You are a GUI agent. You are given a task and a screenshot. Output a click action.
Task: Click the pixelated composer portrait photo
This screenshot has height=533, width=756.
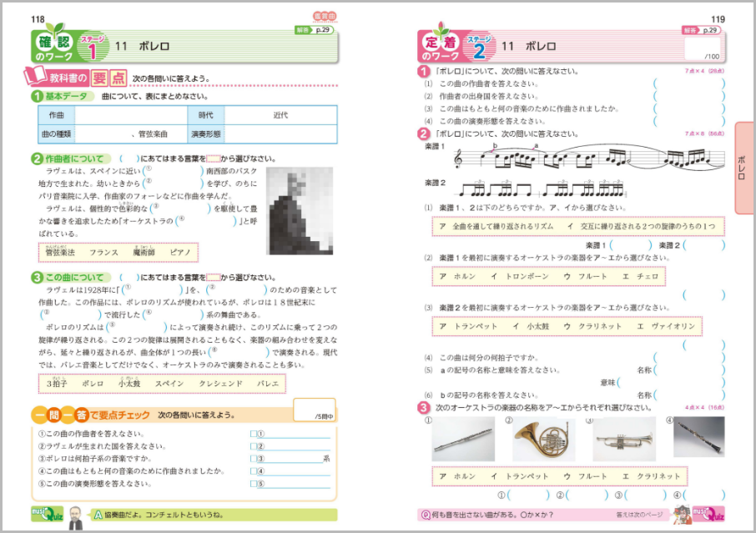pyautogui.click(x=300, y=210)
